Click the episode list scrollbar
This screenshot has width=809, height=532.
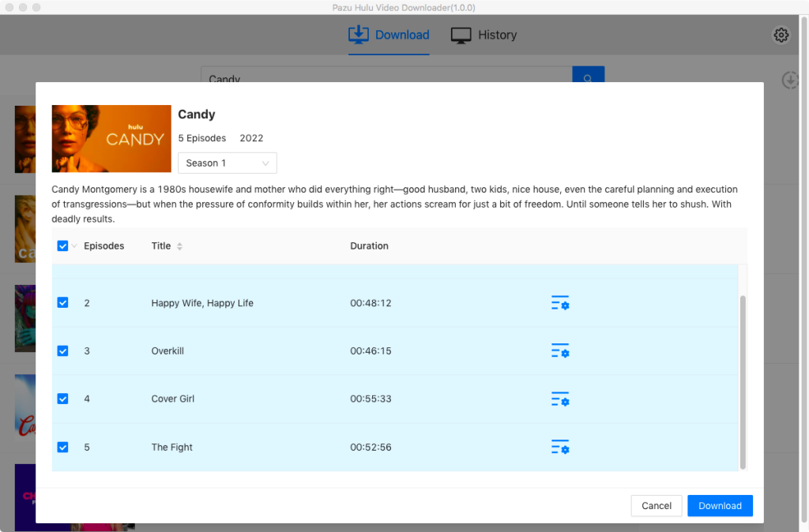coord(743,382)
